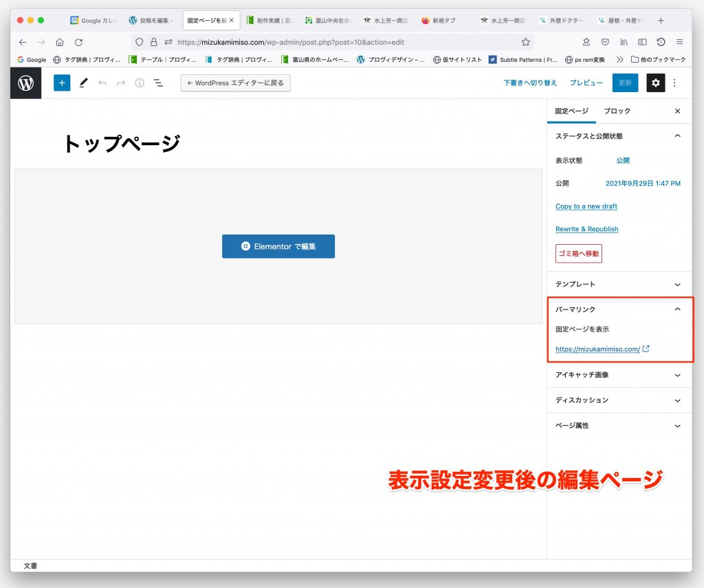Click the browser address bar

pyautogui.click(x=344, y=42)
